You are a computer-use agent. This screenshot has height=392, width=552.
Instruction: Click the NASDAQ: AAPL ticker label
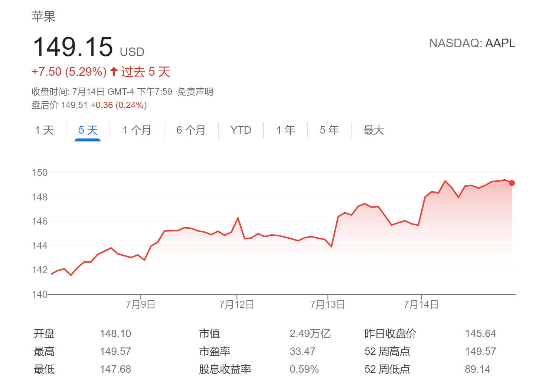(x=472, y=43)
